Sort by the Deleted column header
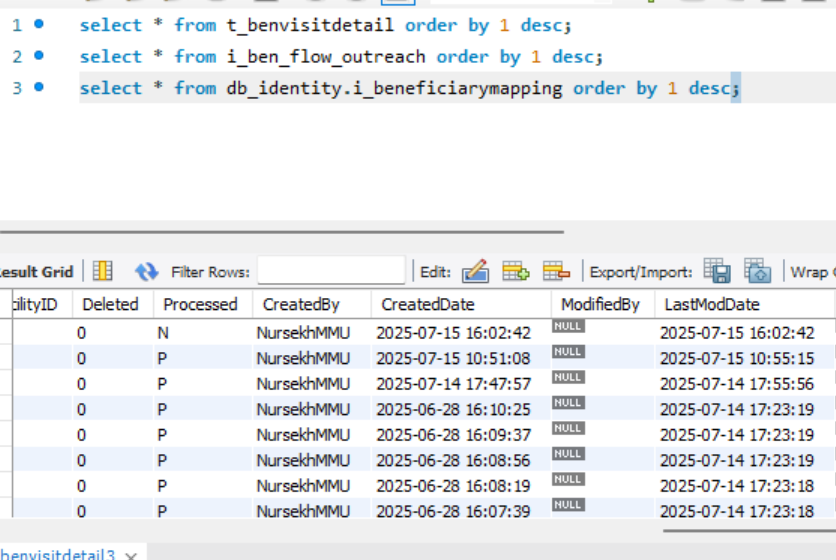The width and height of the screenshot is (836, 560). pos(110,305)
